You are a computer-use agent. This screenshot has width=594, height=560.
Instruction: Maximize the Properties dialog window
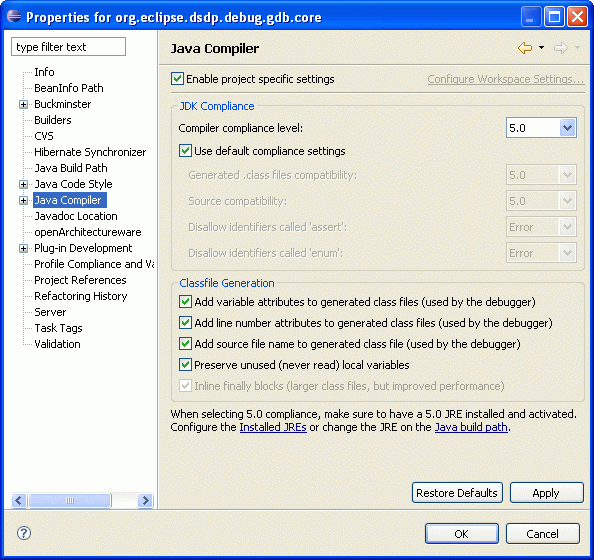(555, 17)
